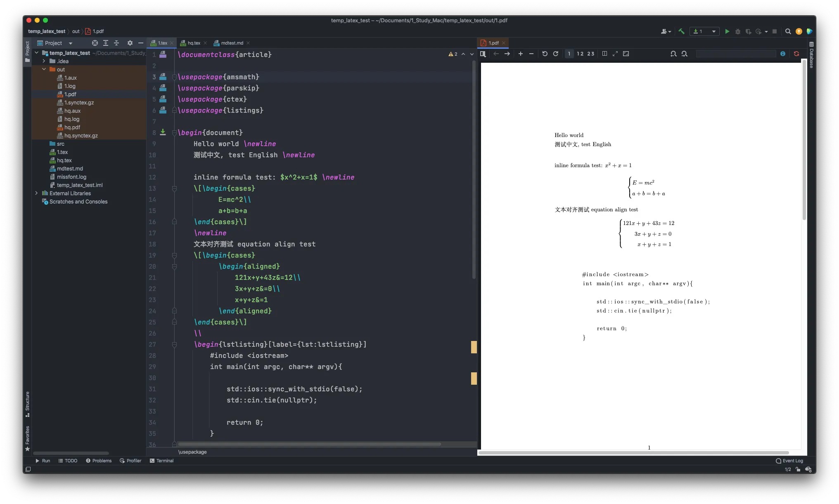This screenshot has width=839, height=504.
Task: Toggle single-page view mode in PDF
Action: tap(569, 54)
